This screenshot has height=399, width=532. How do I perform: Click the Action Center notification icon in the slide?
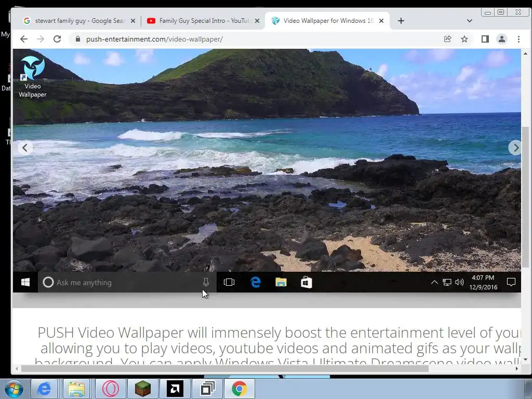click(511, 282)
